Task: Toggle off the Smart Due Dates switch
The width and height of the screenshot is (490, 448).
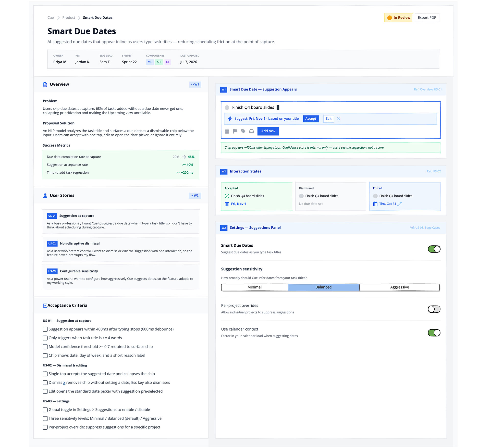Action: click(434, 249)
